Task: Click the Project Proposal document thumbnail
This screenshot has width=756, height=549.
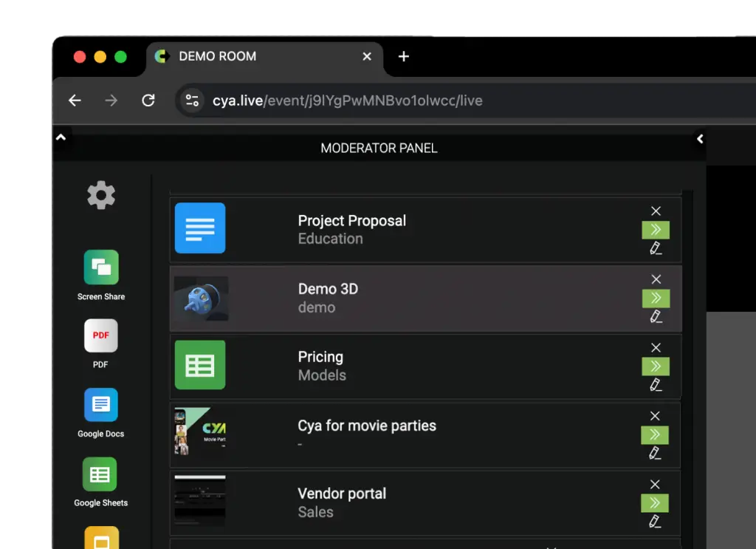Action: [x=200, y=228]
